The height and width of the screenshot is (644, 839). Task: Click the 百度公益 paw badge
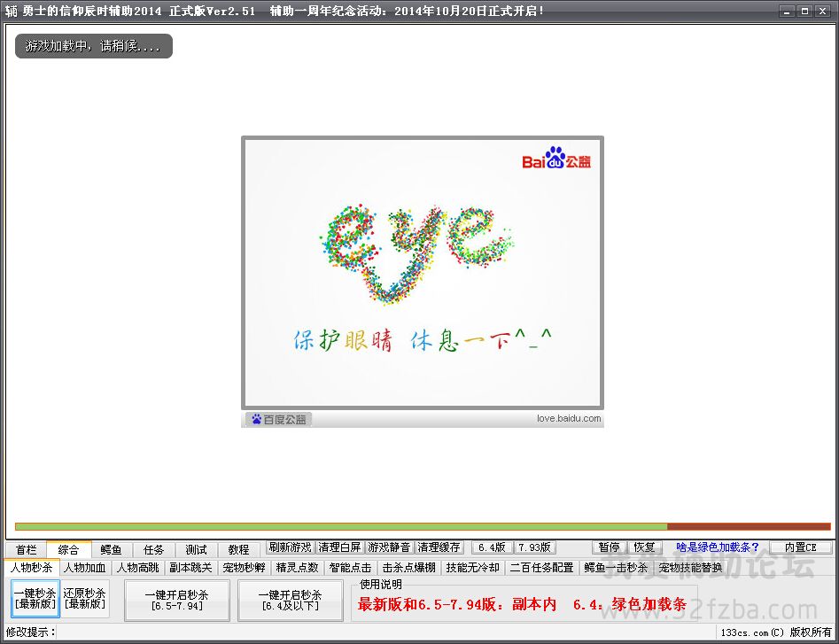tap(278, 420)
